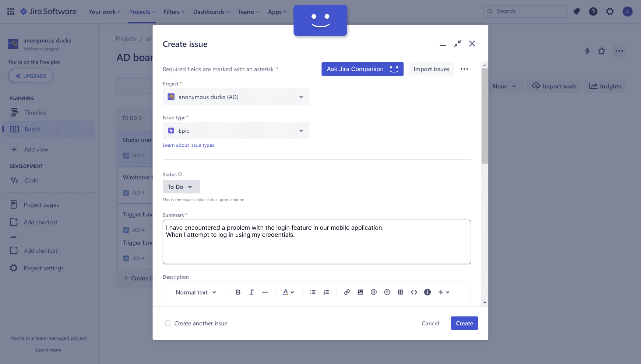The height and width of the screenshot is (364, 641).
Task: Click the anonymous ducks project avatar
Action: click(x=13, y=44)
